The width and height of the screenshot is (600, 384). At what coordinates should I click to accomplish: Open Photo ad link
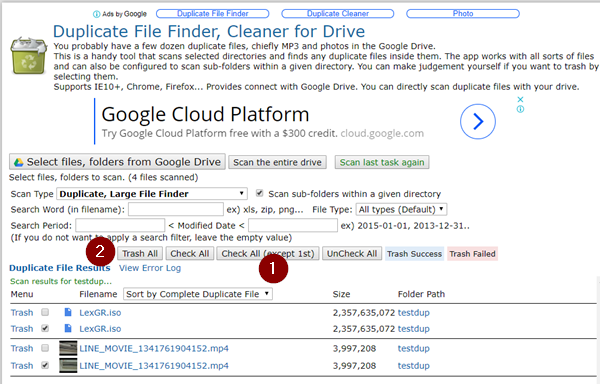(x=463, y=14)
